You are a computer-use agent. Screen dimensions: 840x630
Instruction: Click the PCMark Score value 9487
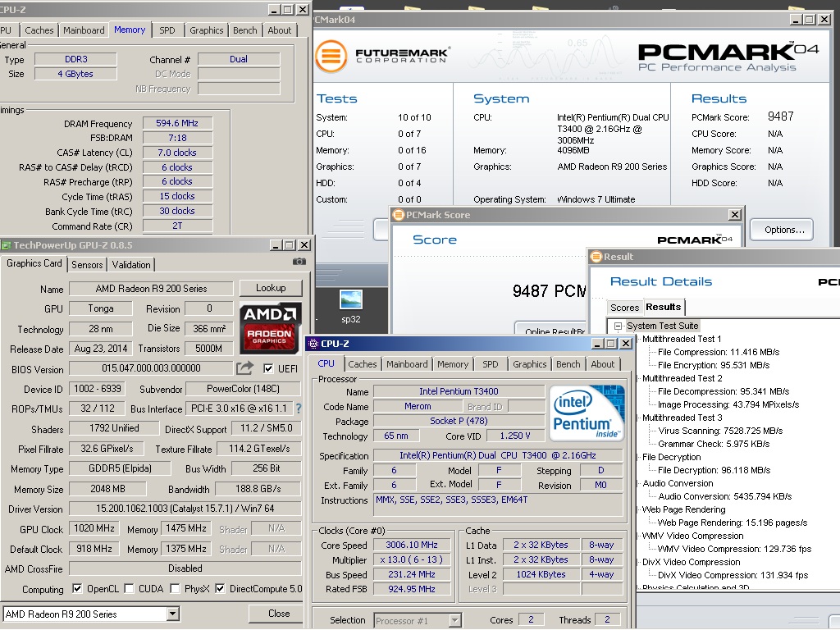[x=781, y=116]
